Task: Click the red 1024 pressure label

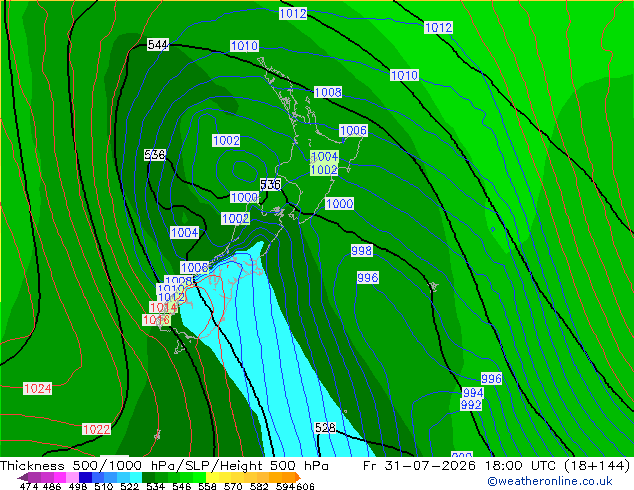Action: coord(38,389)
